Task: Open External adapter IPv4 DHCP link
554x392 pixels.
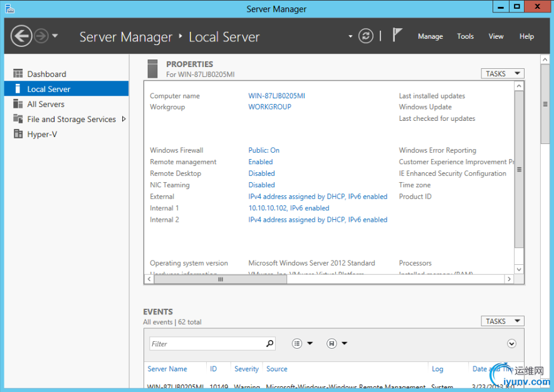Action: (318, 197)
